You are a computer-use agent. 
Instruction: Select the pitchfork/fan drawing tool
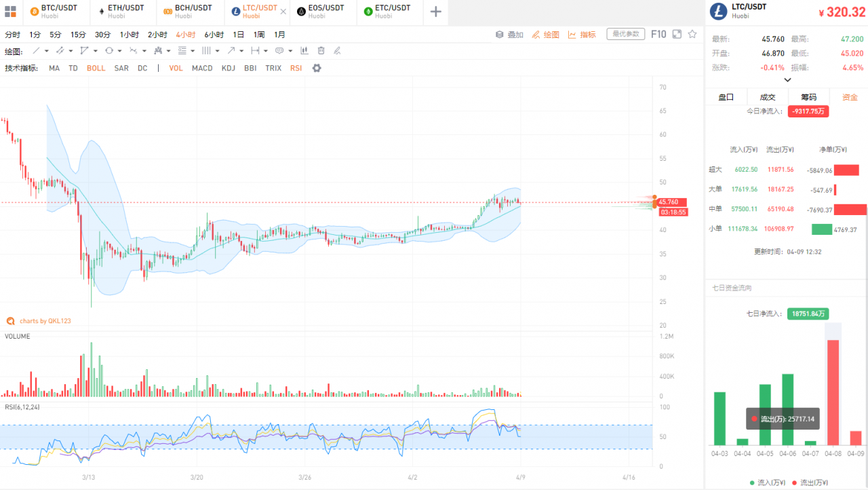158,51
